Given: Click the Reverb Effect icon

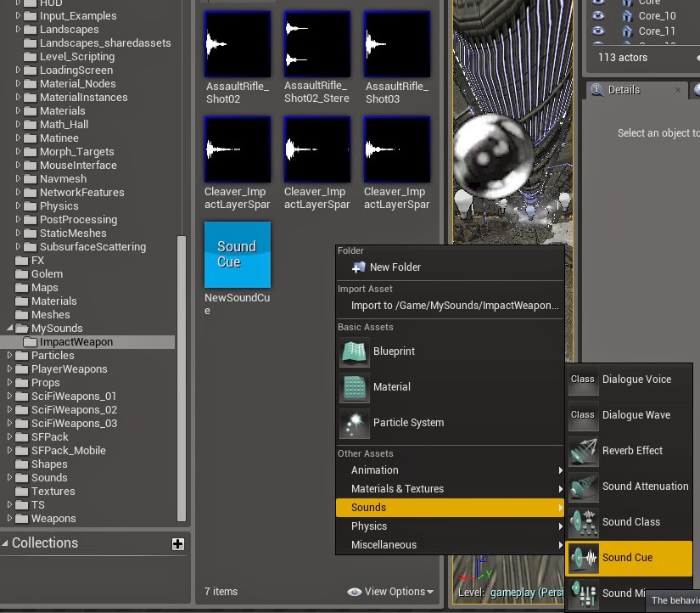Looking at the screenshot, I should pyautogui.click(x=584, y=451).
